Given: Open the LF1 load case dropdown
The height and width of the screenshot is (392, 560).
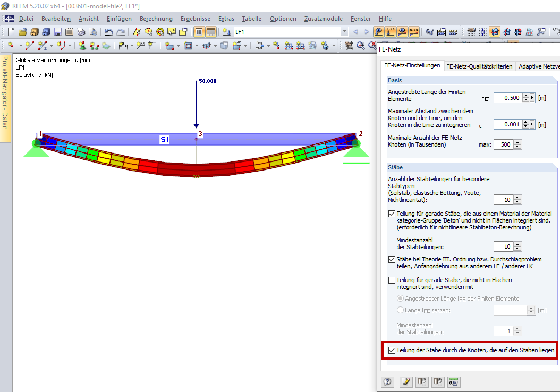Looking at the screenshot, I should tap(344, 32).
